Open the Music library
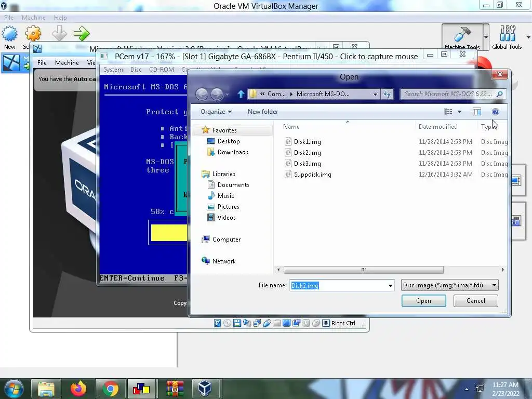The image size is (532, 399). [x=225, y=195]
